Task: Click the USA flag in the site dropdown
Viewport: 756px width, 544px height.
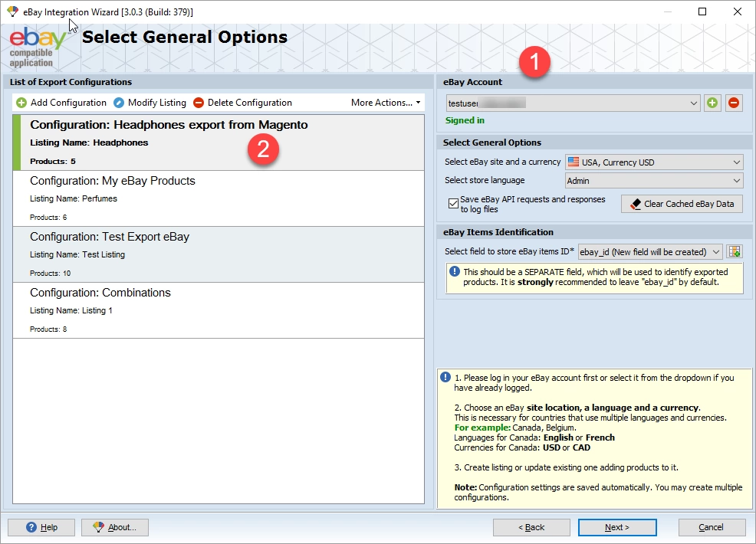Action: 574,162
